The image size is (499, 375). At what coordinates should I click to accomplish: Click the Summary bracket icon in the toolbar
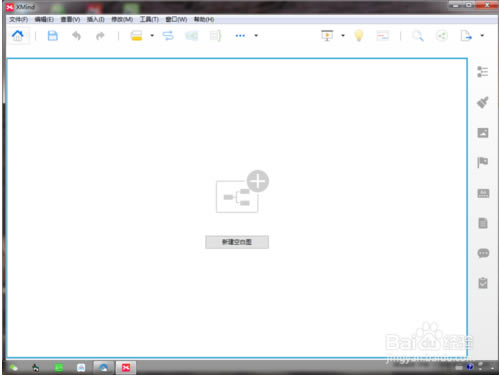point(215,36)
